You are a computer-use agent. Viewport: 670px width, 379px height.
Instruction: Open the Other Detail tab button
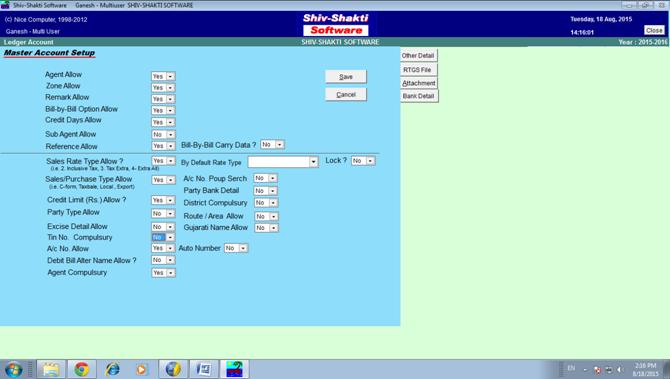pyautogui.click(x=418, y=56)
